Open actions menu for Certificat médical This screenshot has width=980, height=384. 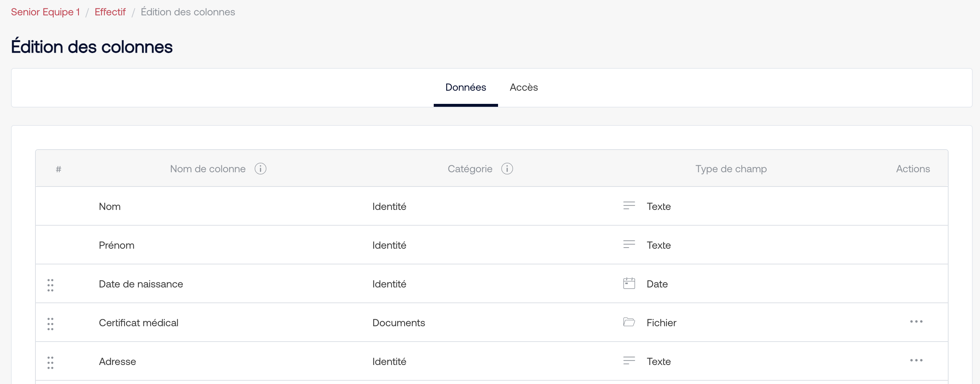(x=916, y=321)
